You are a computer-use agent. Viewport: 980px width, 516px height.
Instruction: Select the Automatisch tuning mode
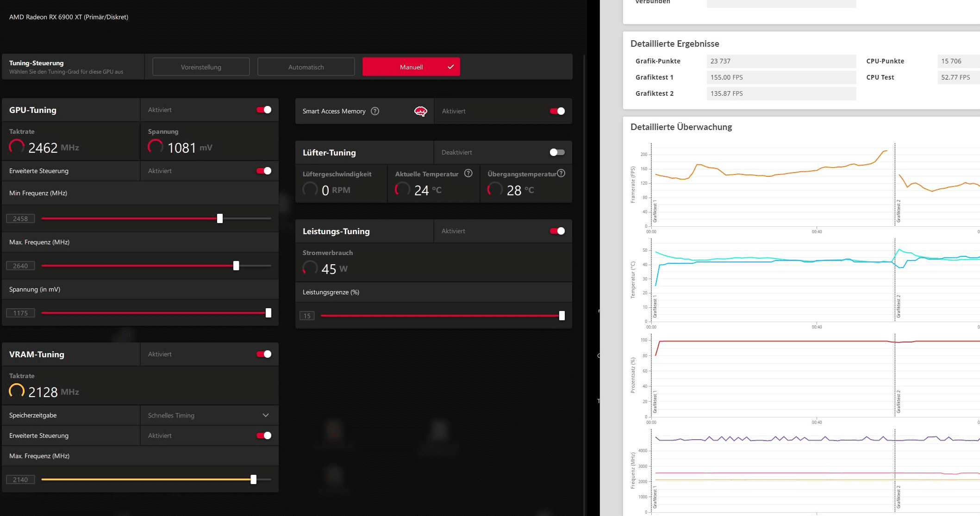point(306,67)
